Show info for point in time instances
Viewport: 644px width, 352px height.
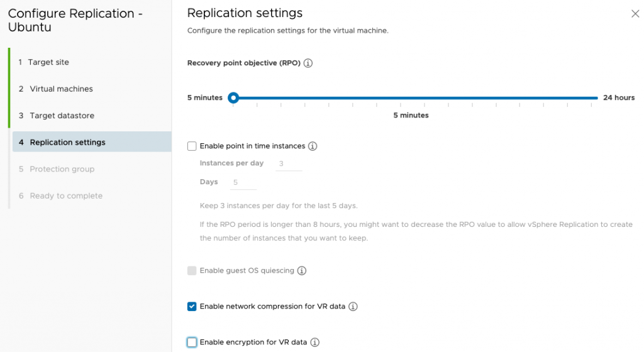[313, 146]
